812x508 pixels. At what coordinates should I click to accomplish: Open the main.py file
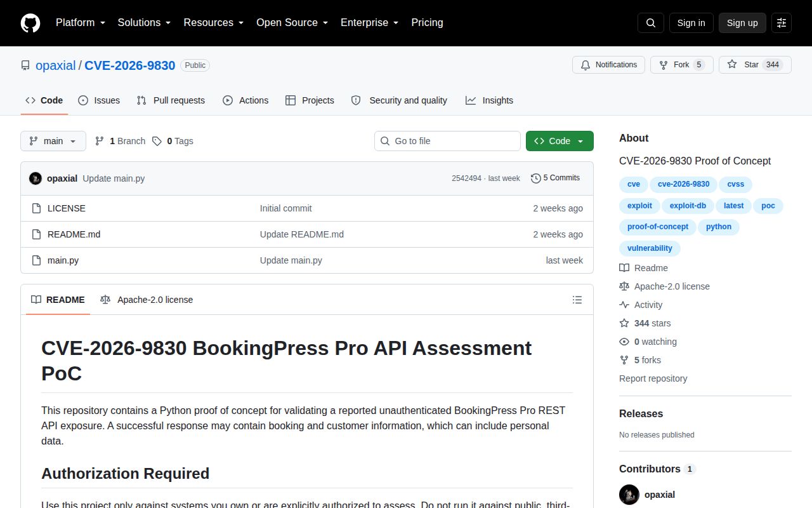(63, 260)
